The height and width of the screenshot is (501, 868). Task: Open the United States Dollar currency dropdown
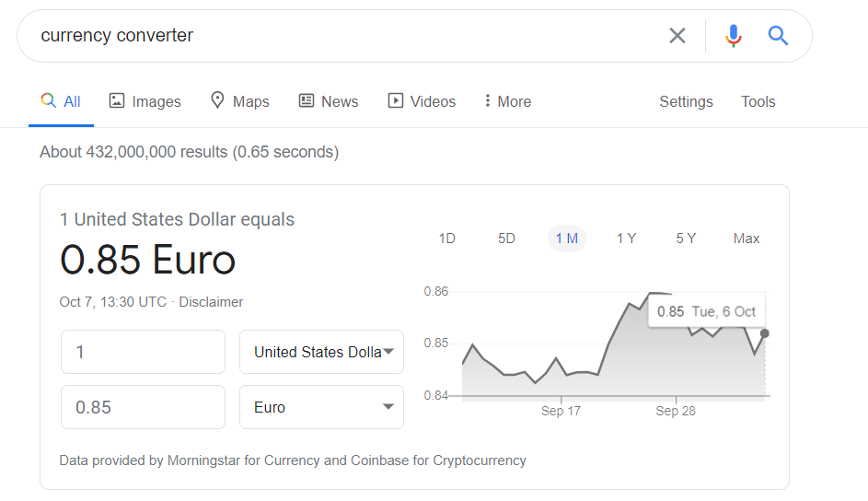click(321, 352)
